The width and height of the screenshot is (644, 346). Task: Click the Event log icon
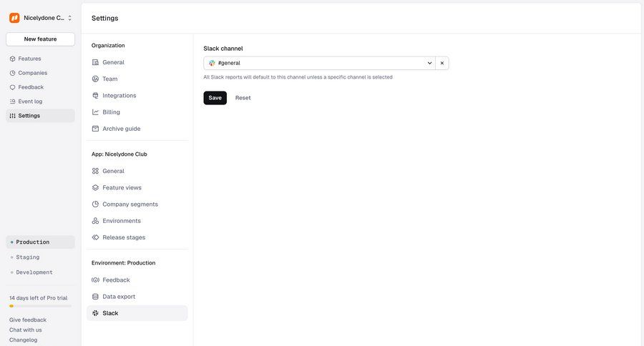coord(12,102)
